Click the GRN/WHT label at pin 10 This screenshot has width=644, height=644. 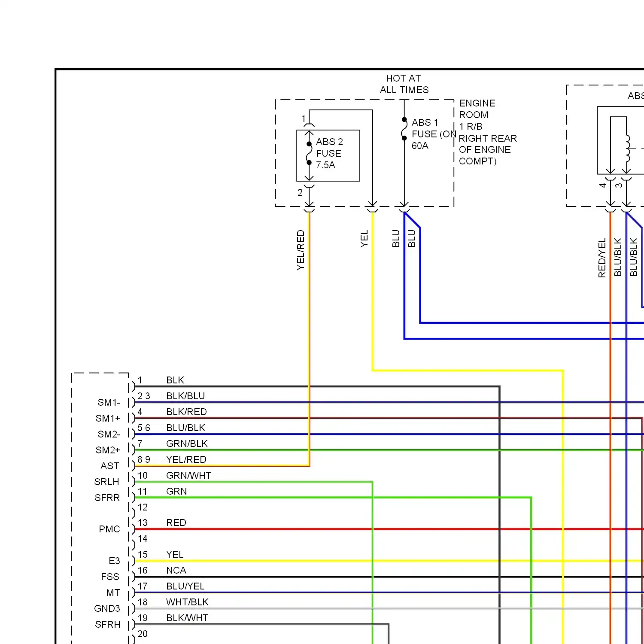click(x=188, y=475)
